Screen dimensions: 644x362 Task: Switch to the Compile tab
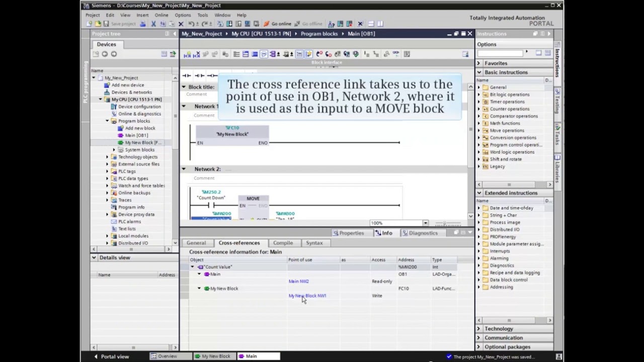point(283,243)
